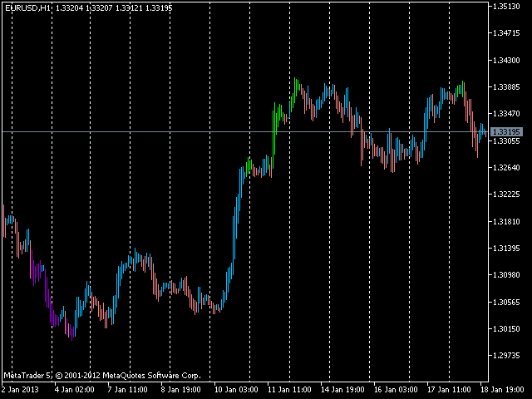
Task: Click the 1.34300 price scale value
Action: tap(506, 61)
